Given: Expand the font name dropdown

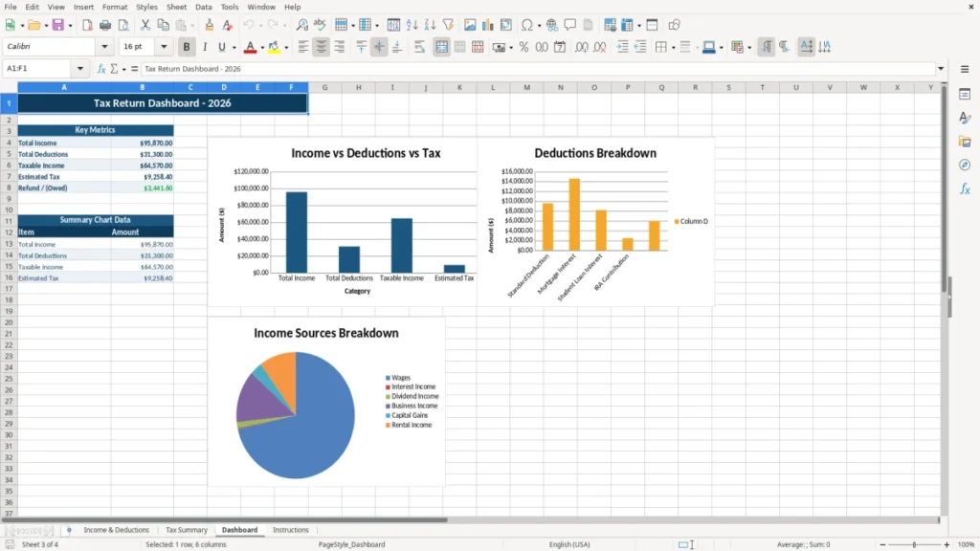Looking at the screenshot, I should (104, 47).
